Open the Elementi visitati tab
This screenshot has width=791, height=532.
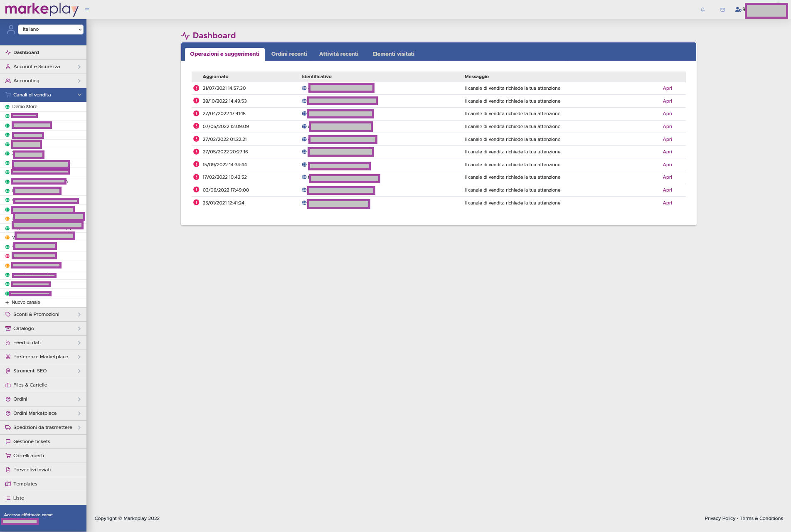393,54
